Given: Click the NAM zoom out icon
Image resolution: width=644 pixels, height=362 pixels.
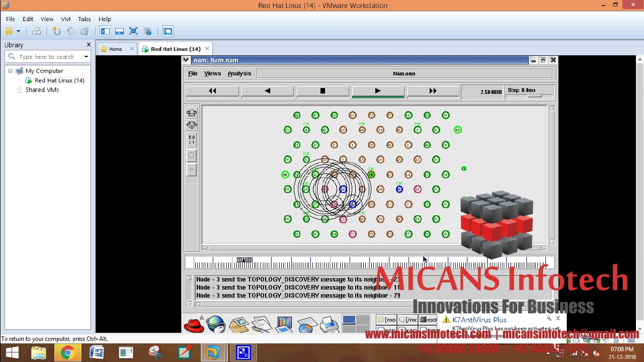Looking at the screenshot, I should [x=192, y=125].
